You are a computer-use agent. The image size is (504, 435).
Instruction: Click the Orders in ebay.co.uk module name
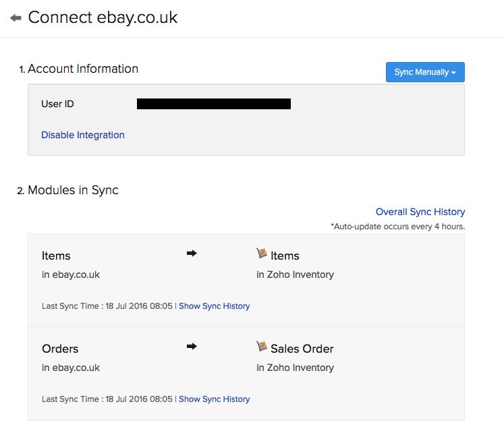pyautogui.click(x=60, y=349)
